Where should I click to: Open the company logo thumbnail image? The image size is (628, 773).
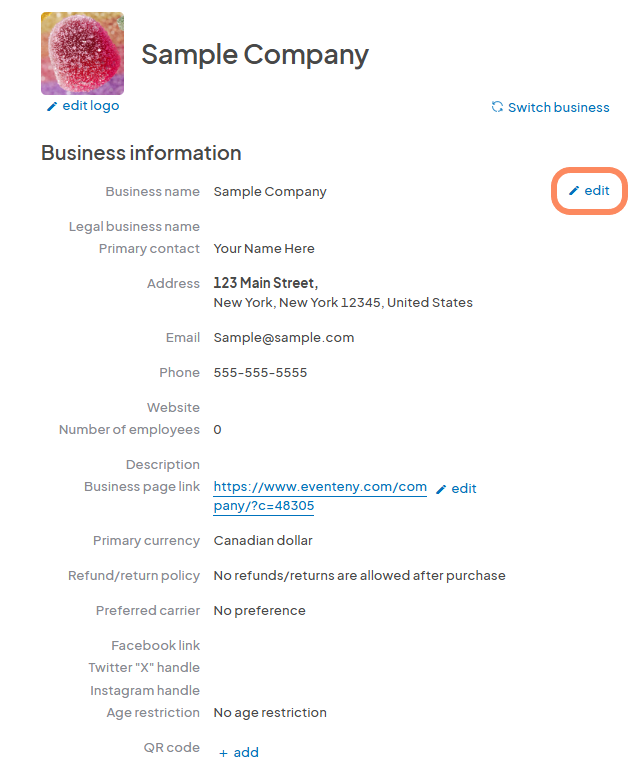[x=82, y=53]
